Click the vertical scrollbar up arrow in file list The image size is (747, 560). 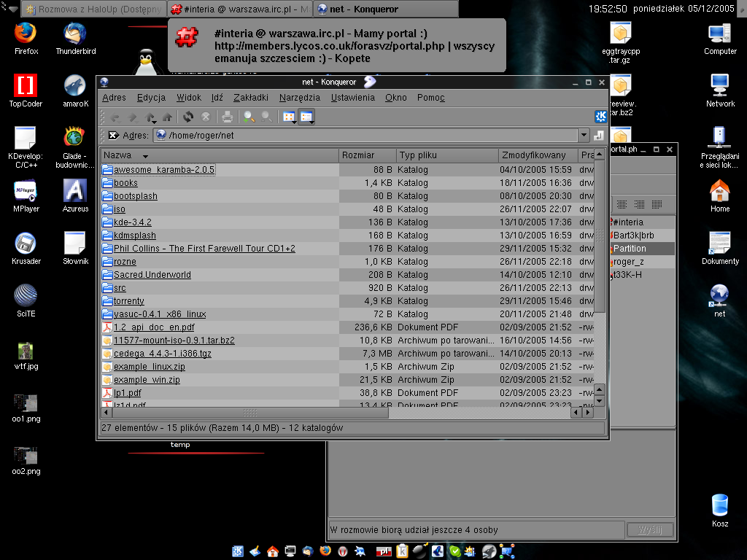coord(600,155)
